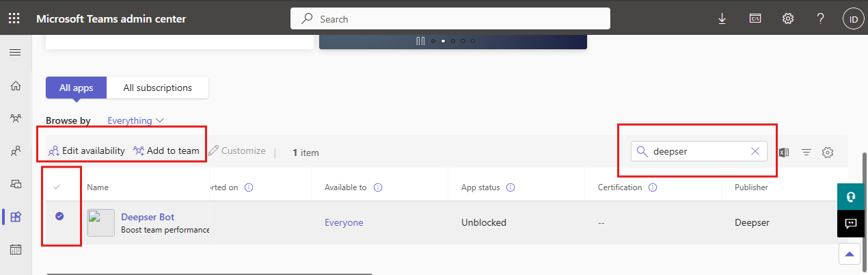Click the scroll to top arrow button
The image size is (868, 275).
pos(850,254)
